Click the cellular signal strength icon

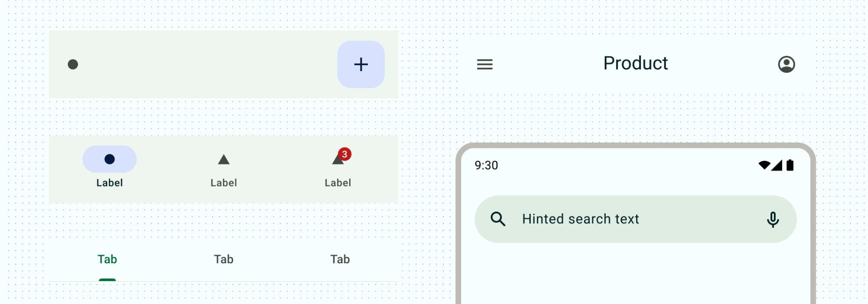click(777, 165)
